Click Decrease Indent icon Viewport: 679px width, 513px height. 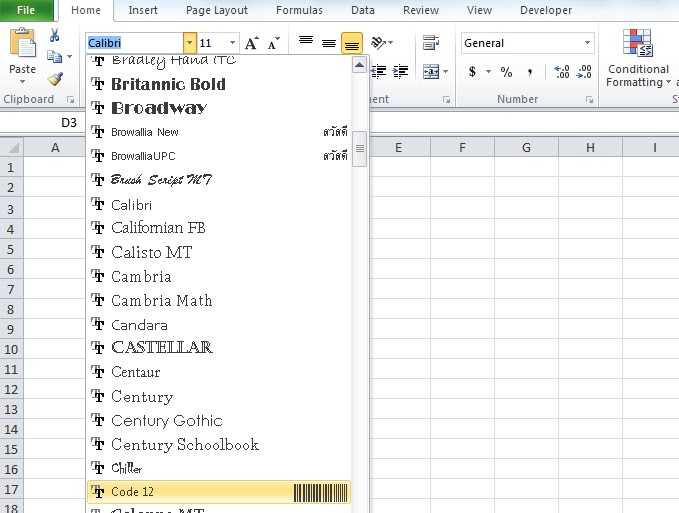pyautogui.click(x=379, y=71)
